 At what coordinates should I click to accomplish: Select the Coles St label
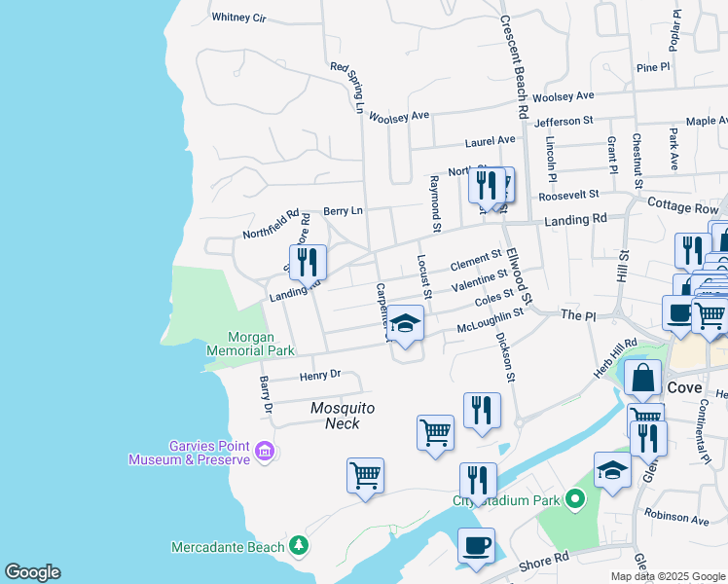(494, 297)
